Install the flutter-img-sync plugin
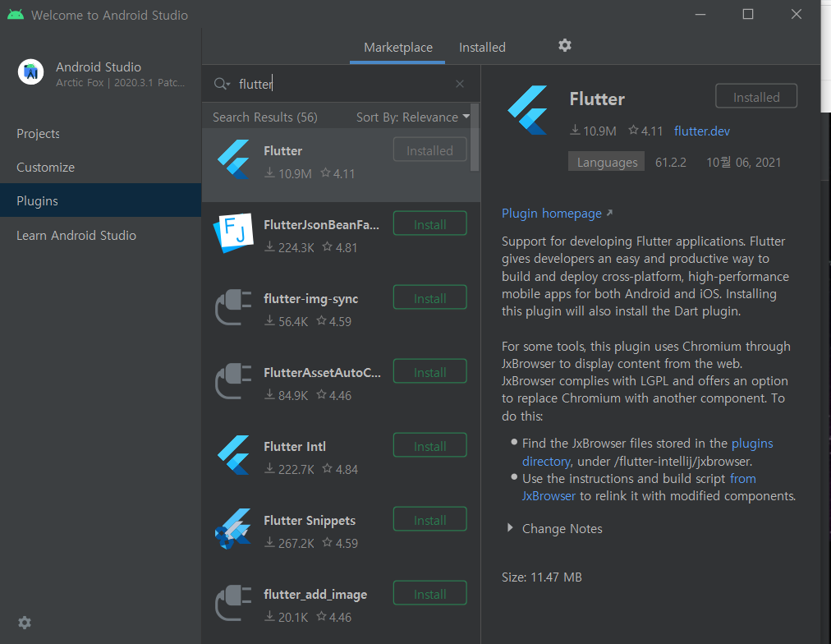831x644 pixels. pos(429,297)
